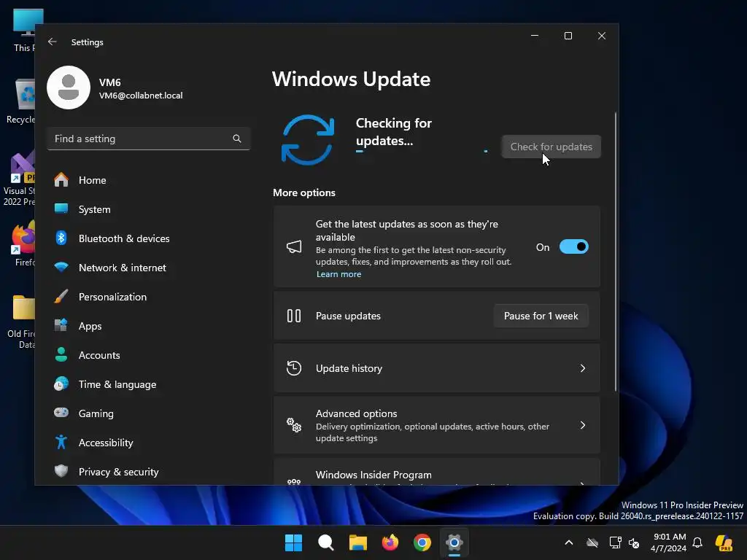Click the VM6 user avatar picture
This screenshot has width=747, height=560.
pos(69,87)
